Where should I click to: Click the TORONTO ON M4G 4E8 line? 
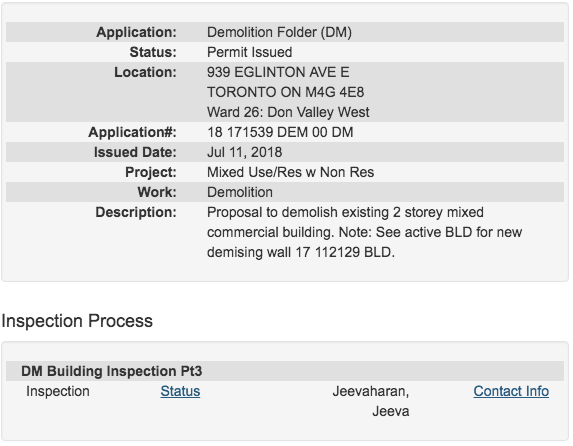[285, 92]
